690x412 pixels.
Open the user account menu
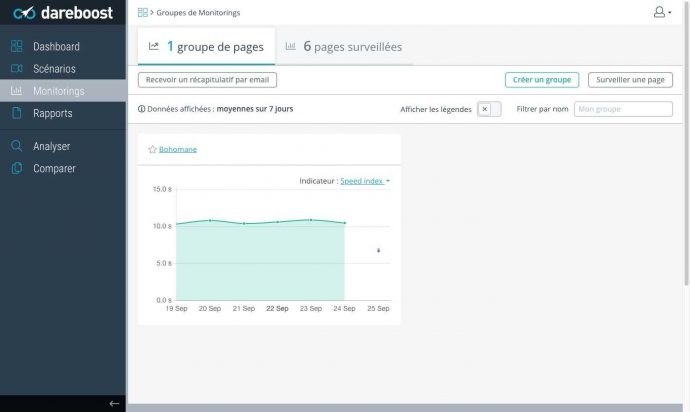point(662,12)
